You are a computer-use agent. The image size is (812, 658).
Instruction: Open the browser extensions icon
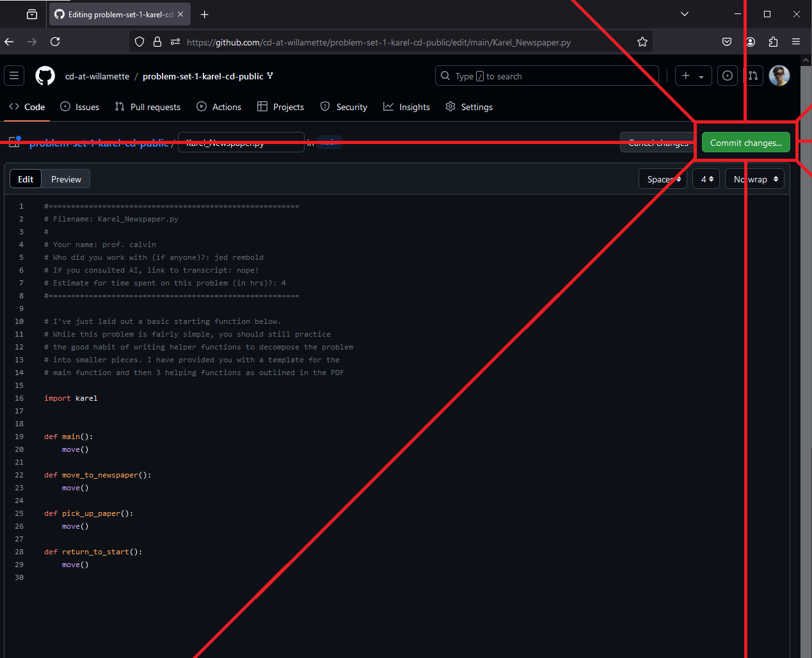[773, 42]
